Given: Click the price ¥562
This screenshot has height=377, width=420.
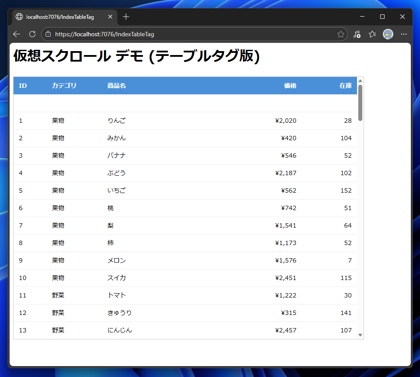Looking at the screenshot, I should (288, 191).
